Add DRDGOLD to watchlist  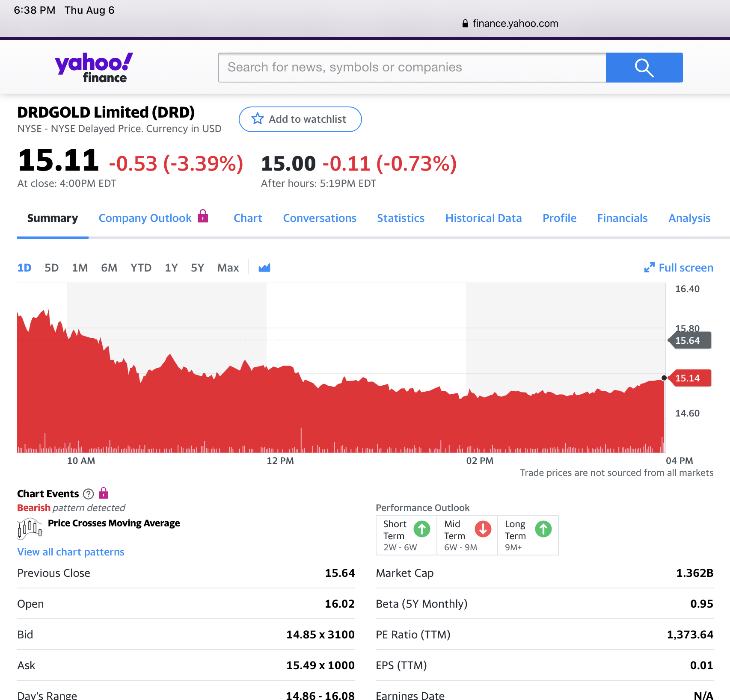tap(300, 119)
